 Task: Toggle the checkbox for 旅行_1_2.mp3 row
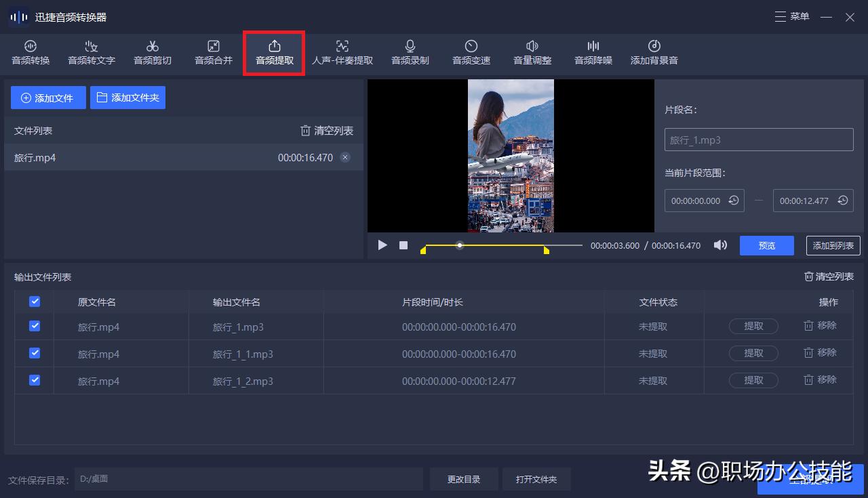click(34, 380)
